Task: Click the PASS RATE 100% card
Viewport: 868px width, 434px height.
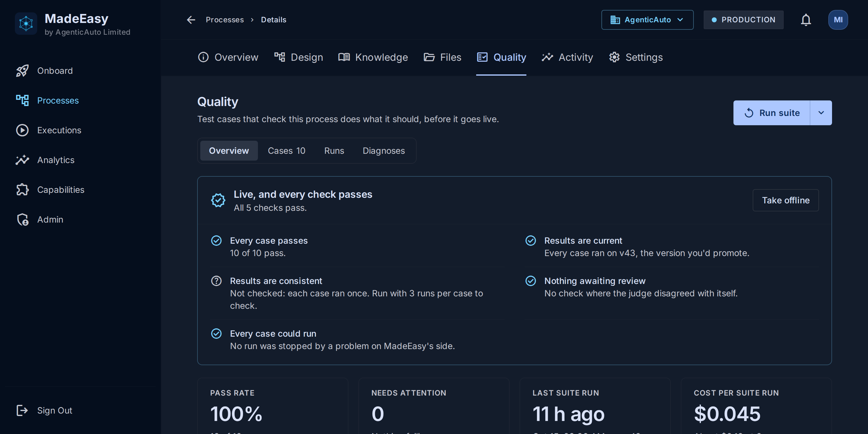Action: click(x=272, y=406)
